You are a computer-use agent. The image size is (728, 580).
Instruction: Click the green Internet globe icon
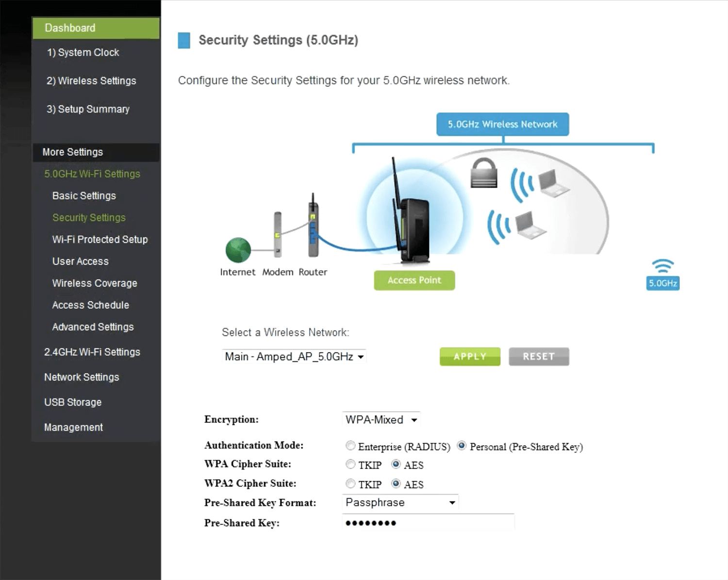pyautogui.click(x=238, y=250)
